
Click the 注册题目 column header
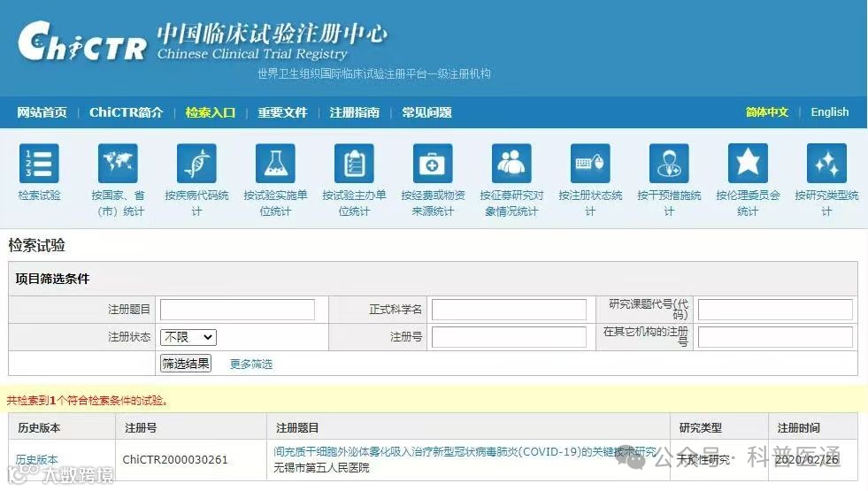coord(297,428)
